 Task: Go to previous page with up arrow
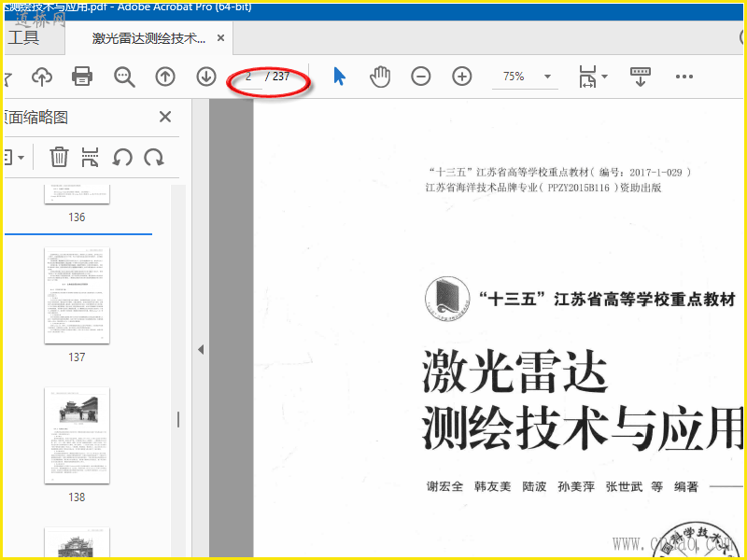(x=165, y=77)
